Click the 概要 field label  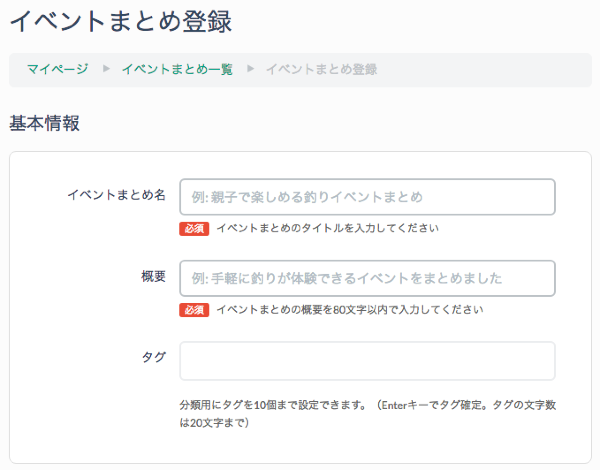(153, 277)
